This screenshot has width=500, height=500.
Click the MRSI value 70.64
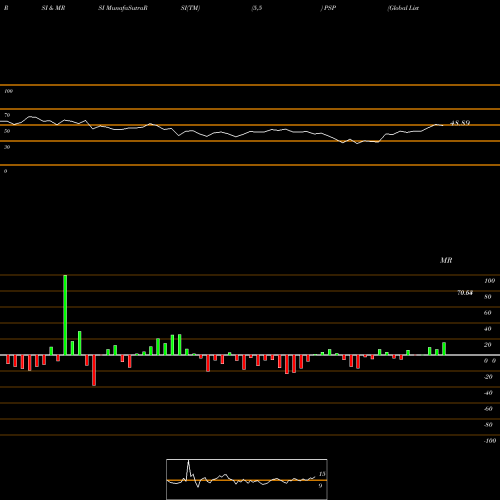[465, 293]
